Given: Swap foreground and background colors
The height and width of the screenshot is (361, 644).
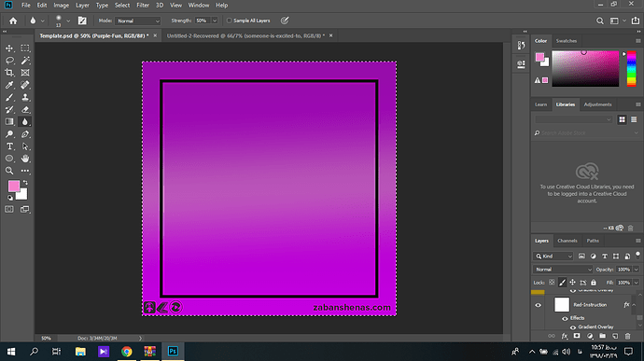Looking at the screenshot, I should coord(25,182).
